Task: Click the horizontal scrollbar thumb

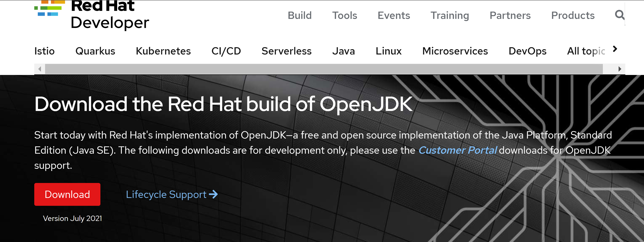Action: coord(324,69)
